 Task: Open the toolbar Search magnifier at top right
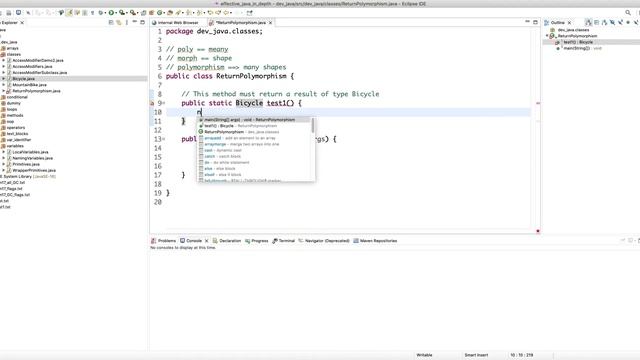(628, 13)
